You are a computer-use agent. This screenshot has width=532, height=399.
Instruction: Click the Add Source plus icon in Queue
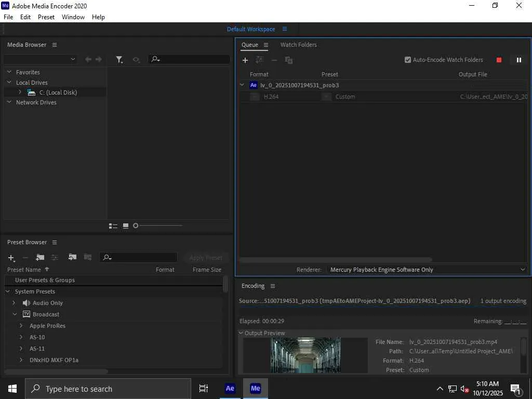tap(245, 60)
